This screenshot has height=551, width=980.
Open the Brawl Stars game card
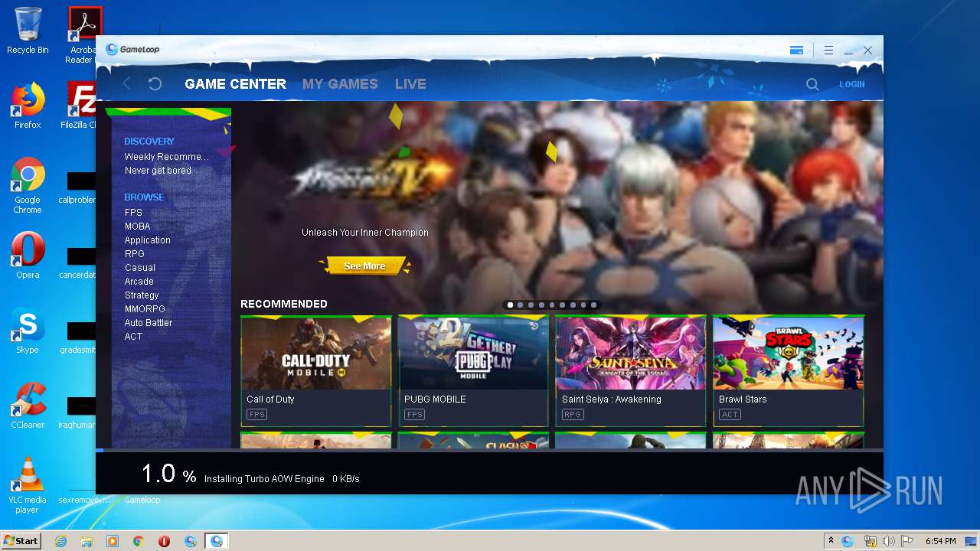click(x=789, y=371)
